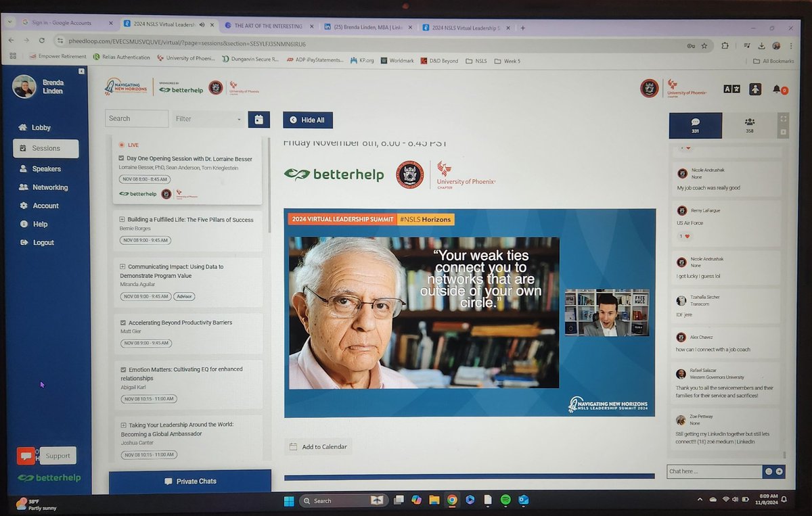812x516 pixels.
Task: Open a new browser tab
Action: [523, 28]
